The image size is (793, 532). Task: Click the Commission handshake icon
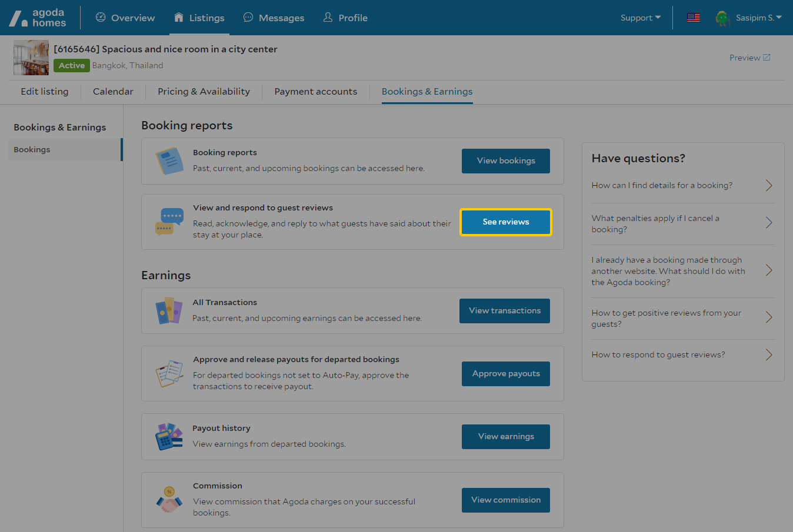pos(169,500)
